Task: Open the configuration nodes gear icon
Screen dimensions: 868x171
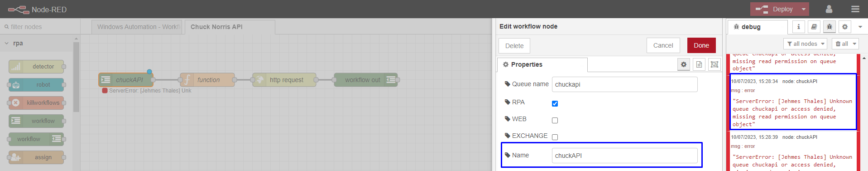Action: [844, 27]
